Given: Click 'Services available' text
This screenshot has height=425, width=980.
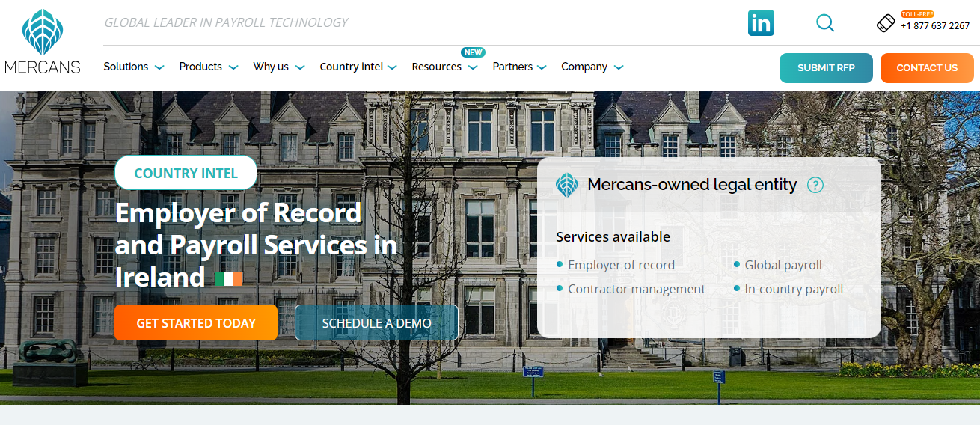Looking at the screenshot, I should tap(613, 237).
